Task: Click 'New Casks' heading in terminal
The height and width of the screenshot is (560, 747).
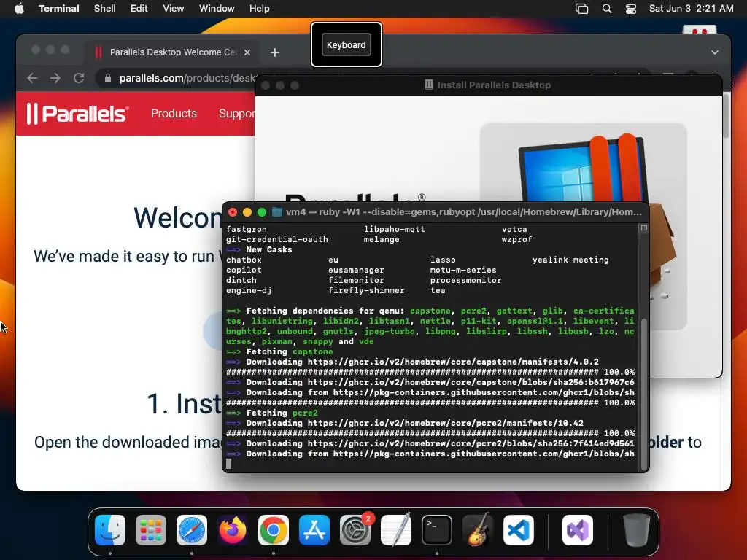Action: coord(269,249)
